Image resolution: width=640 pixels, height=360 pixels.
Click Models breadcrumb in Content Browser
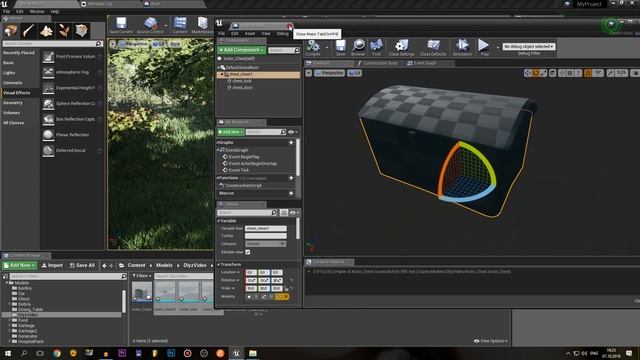(x=164, y=265)
